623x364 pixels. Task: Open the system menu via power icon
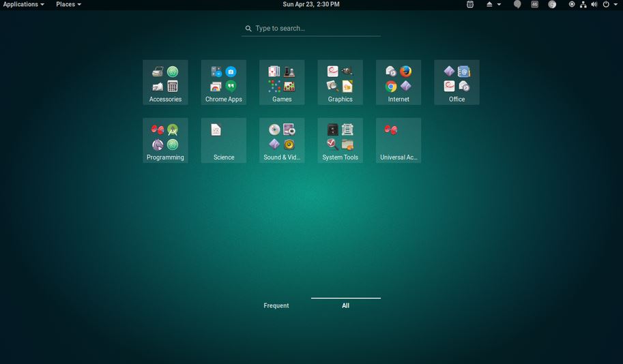tap(610, 4)
